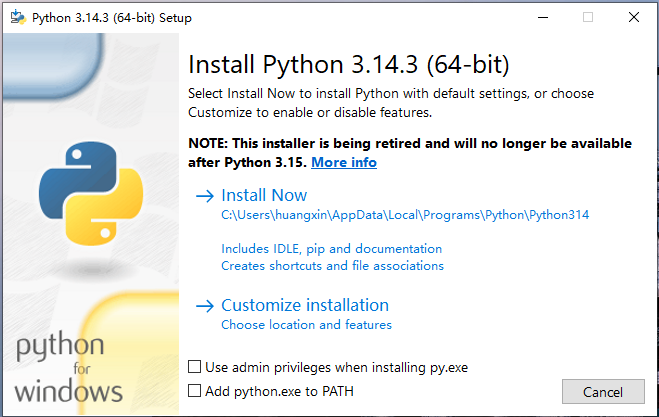Close the Python Setup window
The height and width of the screenshot is (417, 659).
pos(633,17)
